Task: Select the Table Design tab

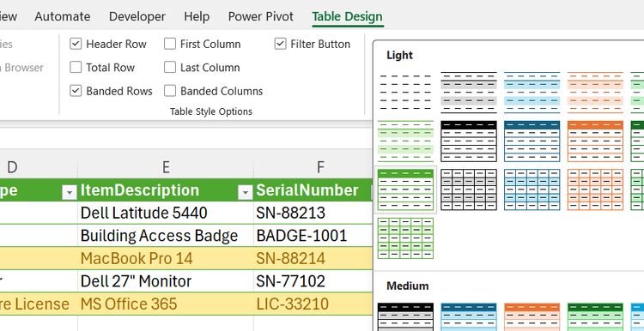Action: click(348, 16)
